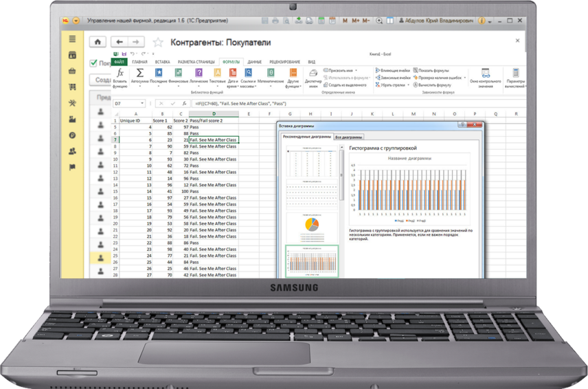Go to the 1C home page

(98, 42)
